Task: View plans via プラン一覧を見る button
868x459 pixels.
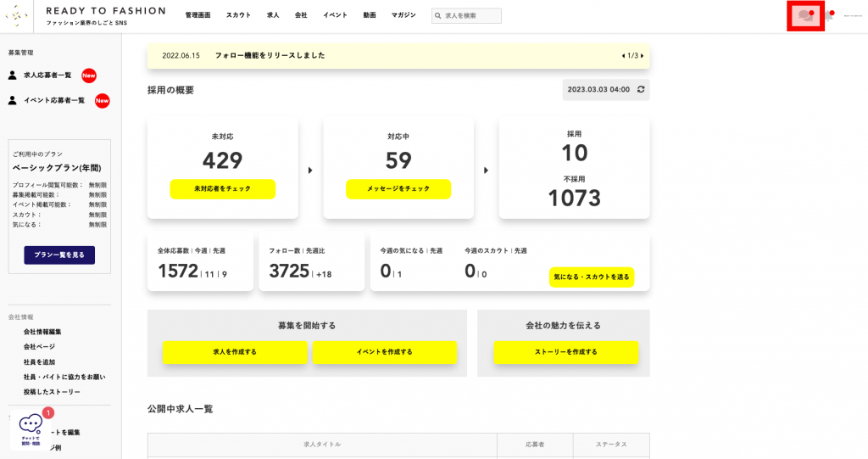Action: [x=59, y=255]
